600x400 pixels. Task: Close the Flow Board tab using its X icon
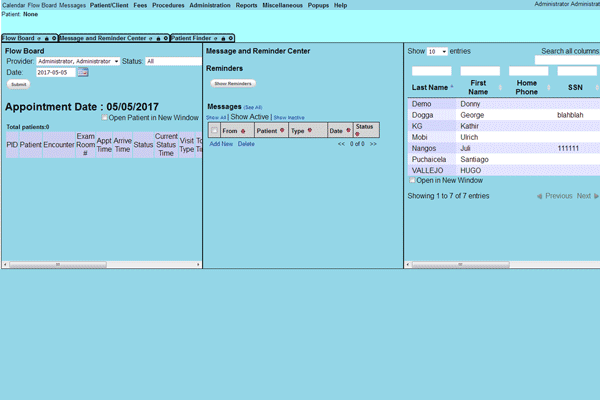click(x=53, y=38)
